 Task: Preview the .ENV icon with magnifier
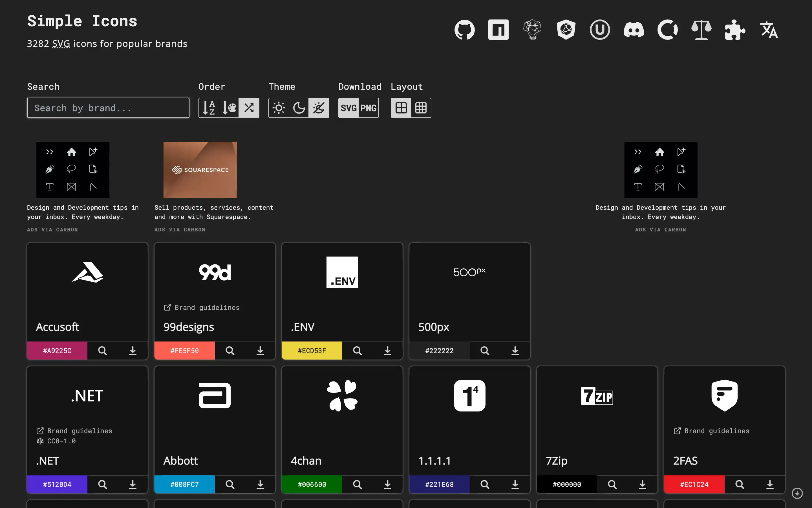357,351
